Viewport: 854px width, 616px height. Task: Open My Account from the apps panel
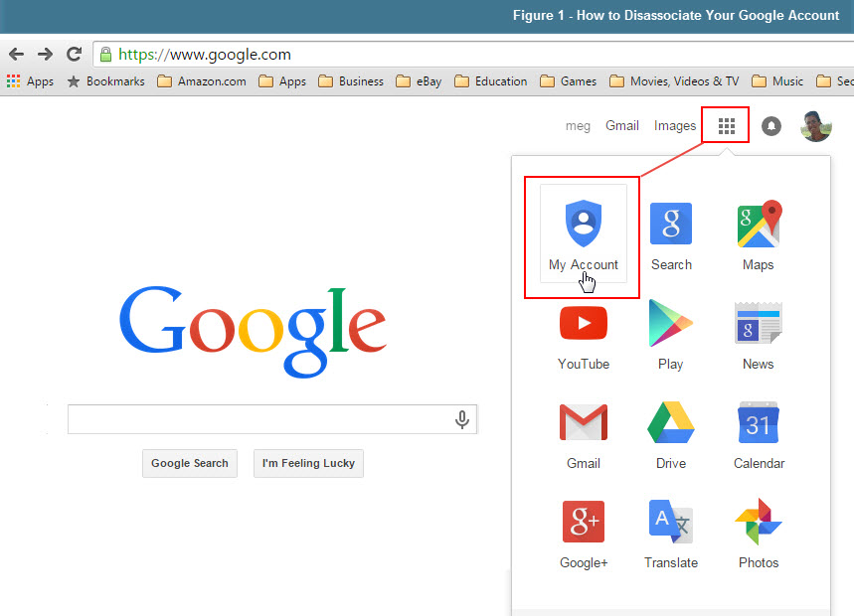[x=584, y=233]
